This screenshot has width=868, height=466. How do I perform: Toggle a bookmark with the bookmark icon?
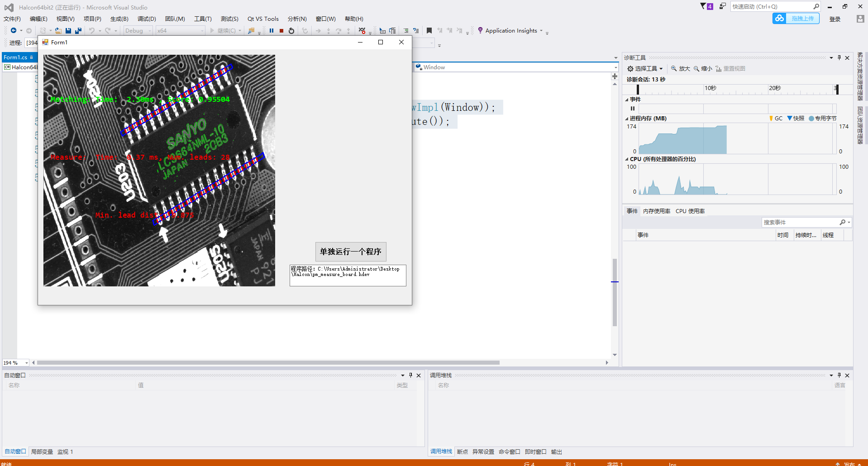[429, 30]
